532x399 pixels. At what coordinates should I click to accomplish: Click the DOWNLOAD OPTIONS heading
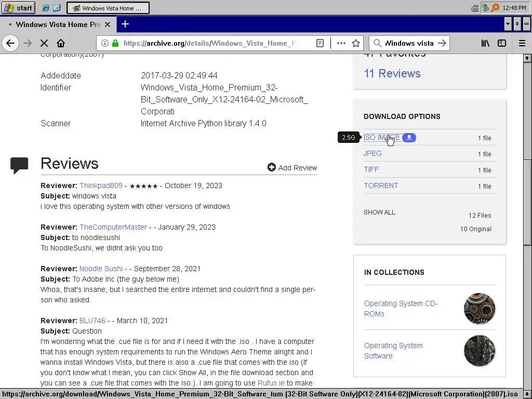click(402, 116)
